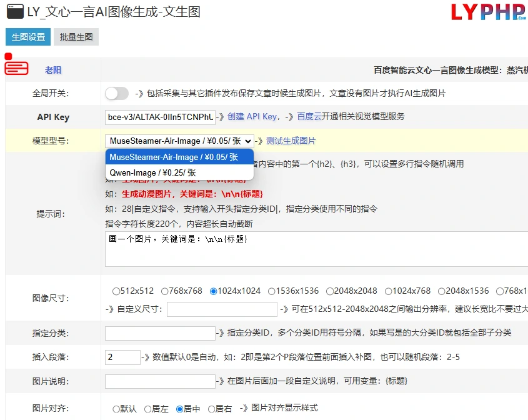Choose Qwen-Image ¥0.25 option in list

(179, 172)
